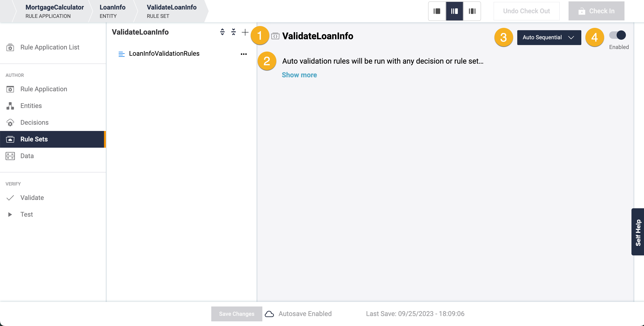Click the collapse all arrows icon
Image resolution: width=644 pixels, height=326 pixels.
pyautogui.click(x=234, y=32)
